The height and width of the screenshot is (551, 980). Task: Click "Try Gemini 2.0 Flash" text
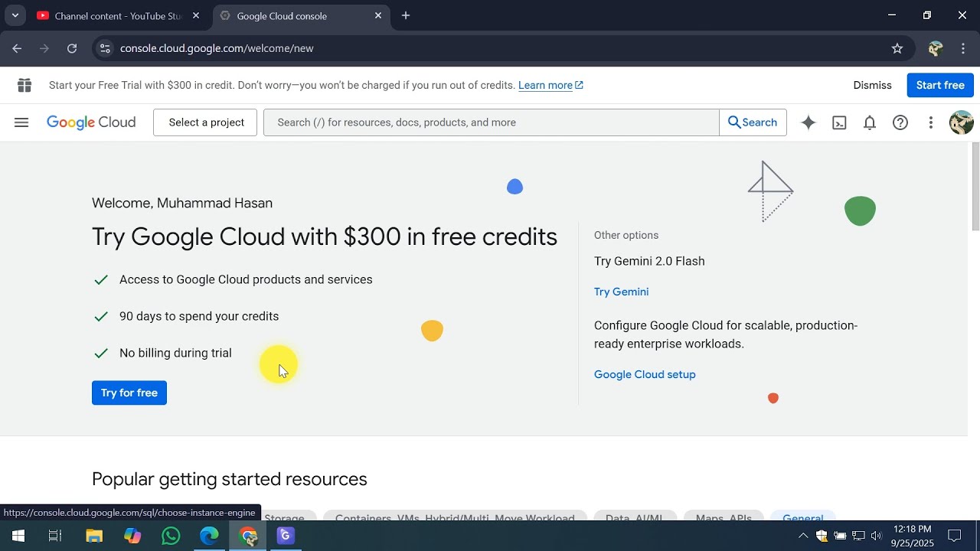tap(649, 261)
